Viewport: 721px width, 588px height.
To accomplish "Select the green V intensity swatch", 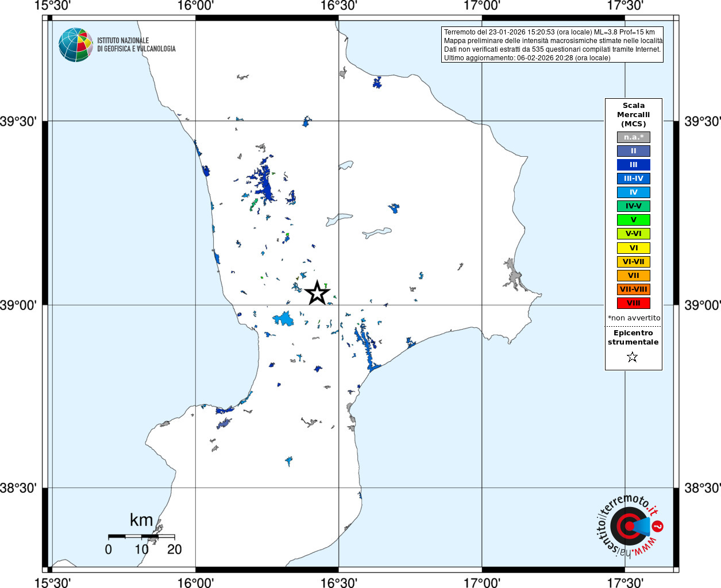I will click(634, 220).
